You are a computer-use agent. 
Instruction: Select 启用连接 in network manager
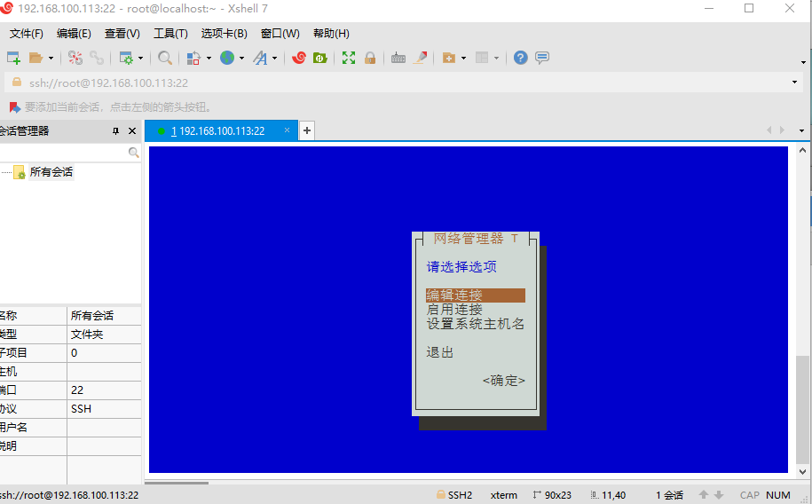[454, 310]
